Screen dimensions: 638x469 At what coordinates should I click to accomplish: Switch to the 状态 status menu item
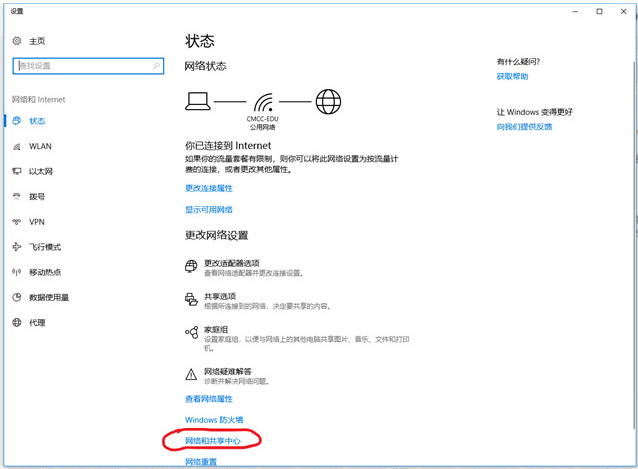pyautogui.click(x=37, y=121)
